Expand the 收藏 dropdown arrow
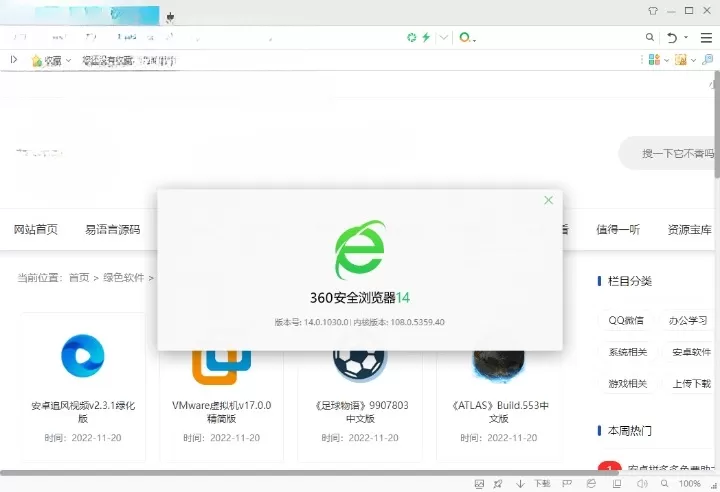 pyautogui.click(x=68, y=60)
